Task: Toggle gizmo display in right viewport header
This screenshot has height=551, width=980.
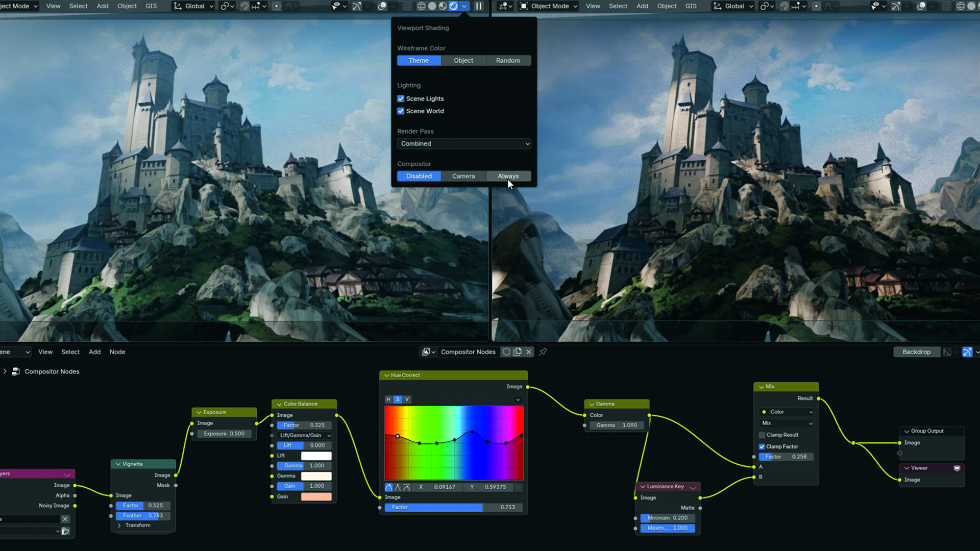Action: pos(896,6)
